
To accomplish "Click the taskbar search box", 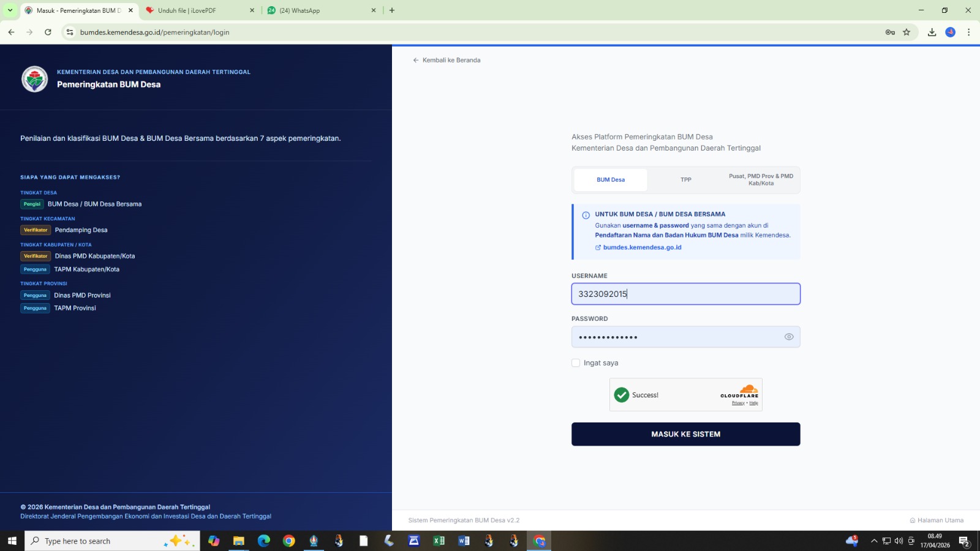I will point(112,541).
